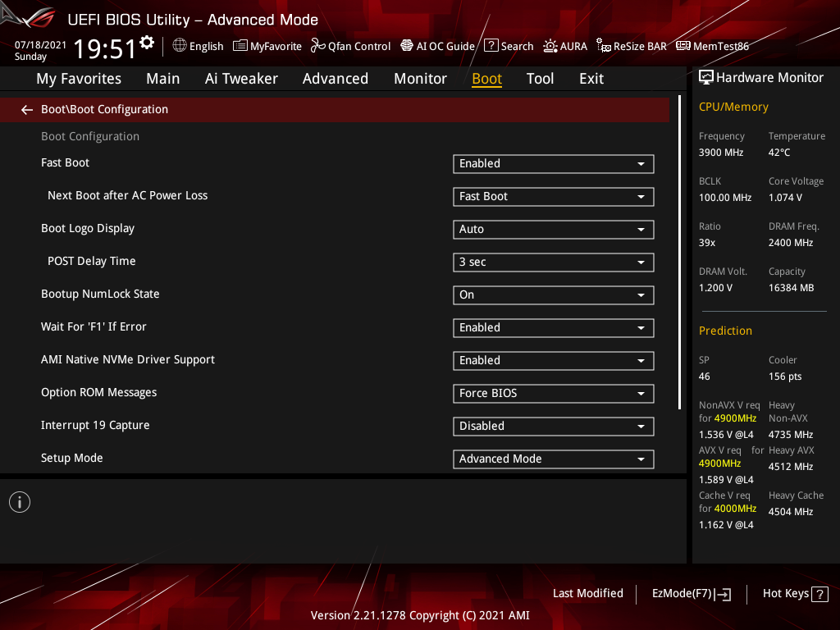Switch to the Ai Tweaker tab

point(241,78)
